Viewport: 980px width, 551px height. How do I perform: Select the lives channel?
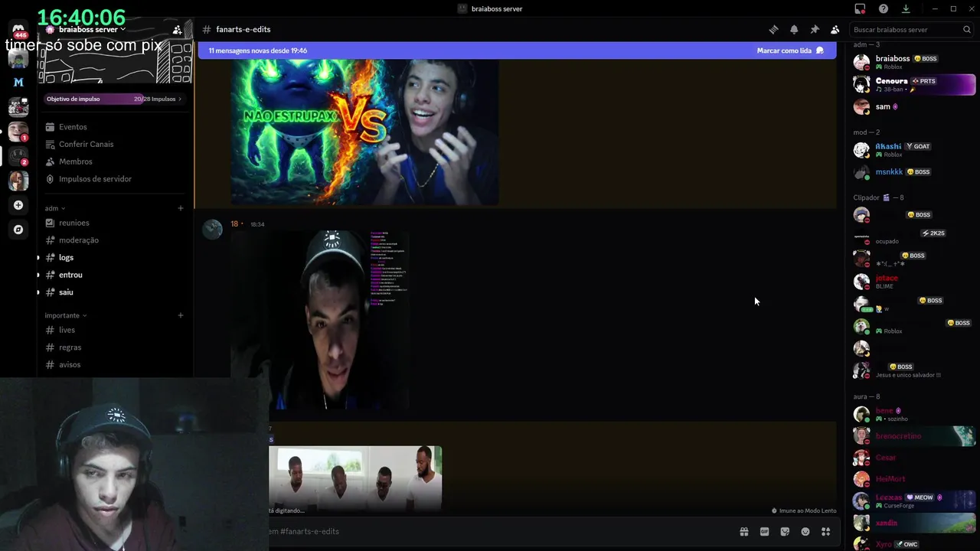tap(115, 330)
